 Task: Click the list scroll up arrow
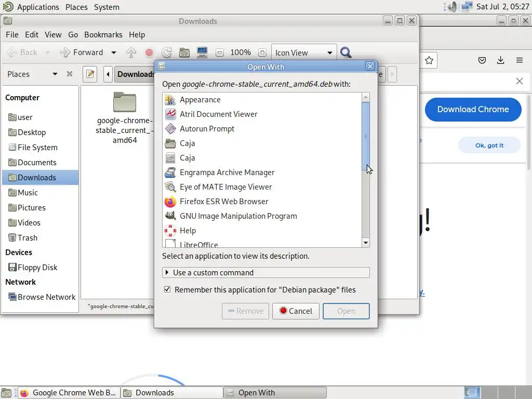pos(365,97)
